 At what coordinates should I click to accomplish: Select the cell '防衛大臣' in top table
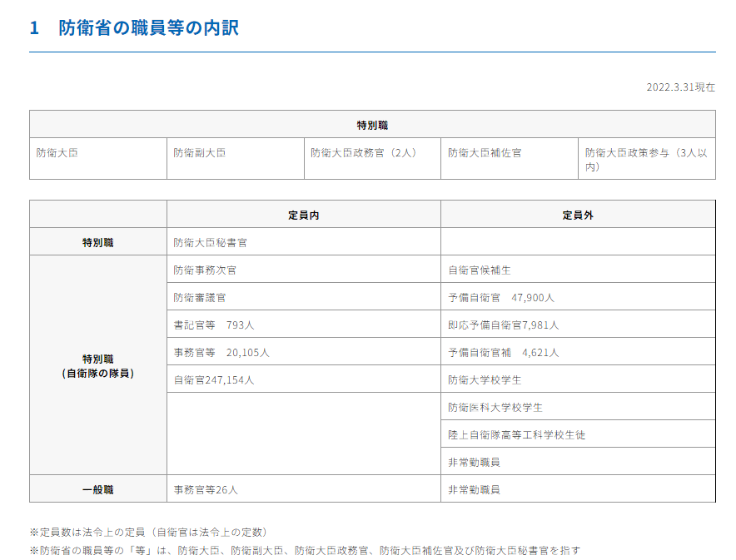click(98, 159)
